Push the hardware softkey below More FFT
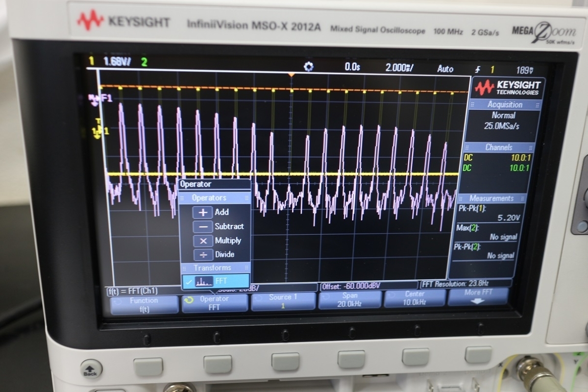The image size is (588, 392). pyautogui.click(x=478, y=354)
